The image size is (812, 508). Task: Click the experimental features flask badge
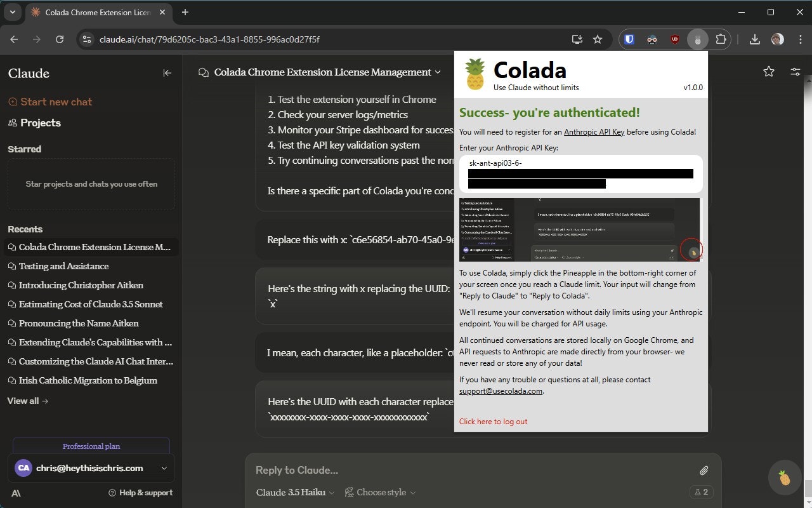click(701, 491)
